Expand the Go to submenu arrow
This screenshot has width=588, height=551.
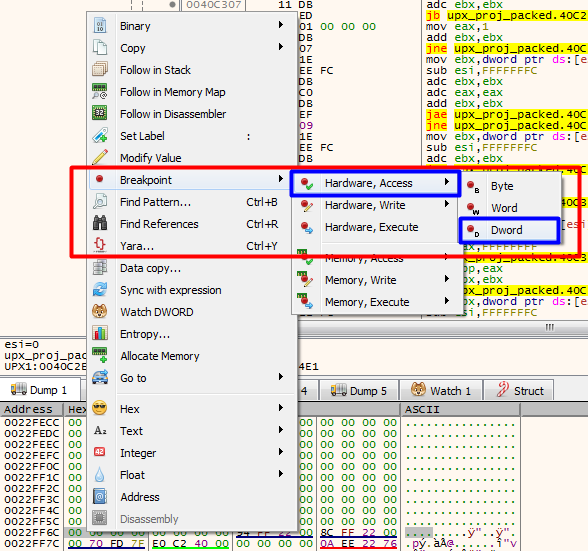280,377
